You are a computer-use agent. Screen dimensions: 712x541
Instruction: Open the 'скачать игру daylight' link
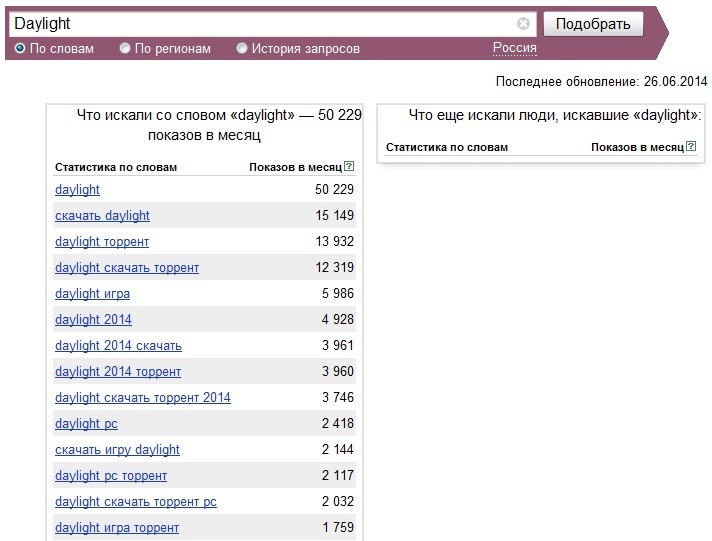point(117,450)
